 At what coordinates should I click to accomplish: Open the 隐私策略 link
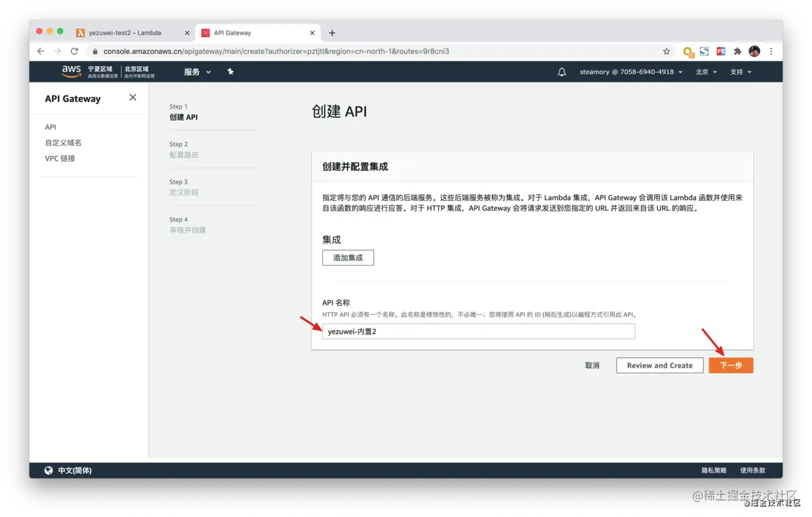point(714,471)
